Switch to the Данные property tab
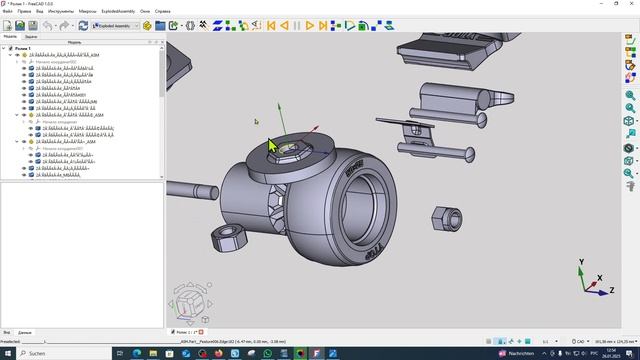The width and height of the screenshot is (640, 360). [x=24, y=333]
